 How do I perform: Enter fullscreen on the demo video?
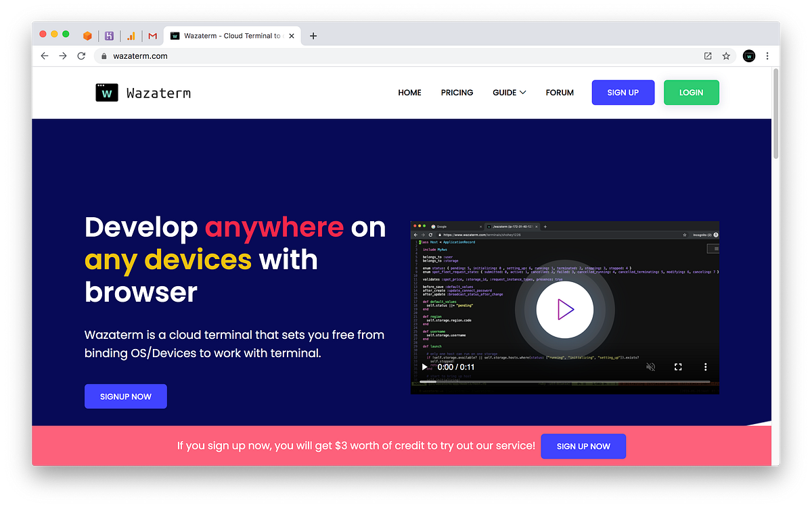pyautogui.click(x=678, y=366)
